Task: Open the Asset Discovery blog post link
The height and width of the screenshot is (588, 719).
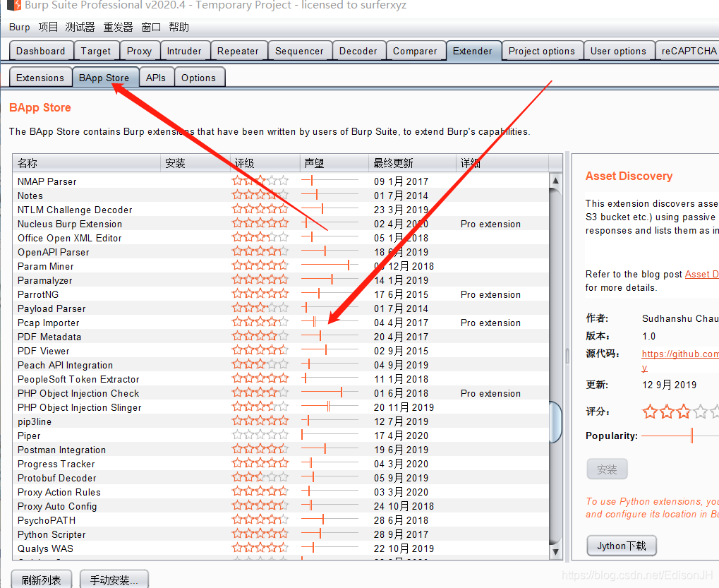Action: tap(701, 274)
